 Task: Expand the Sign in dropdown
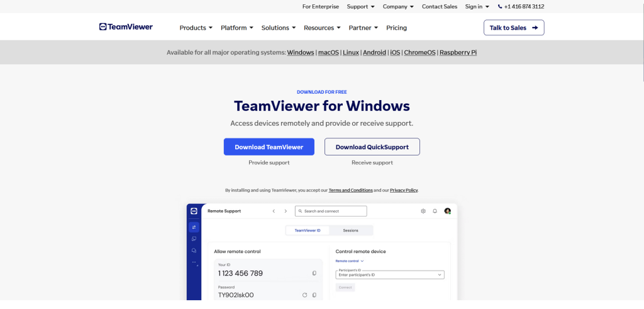point(477,6)
